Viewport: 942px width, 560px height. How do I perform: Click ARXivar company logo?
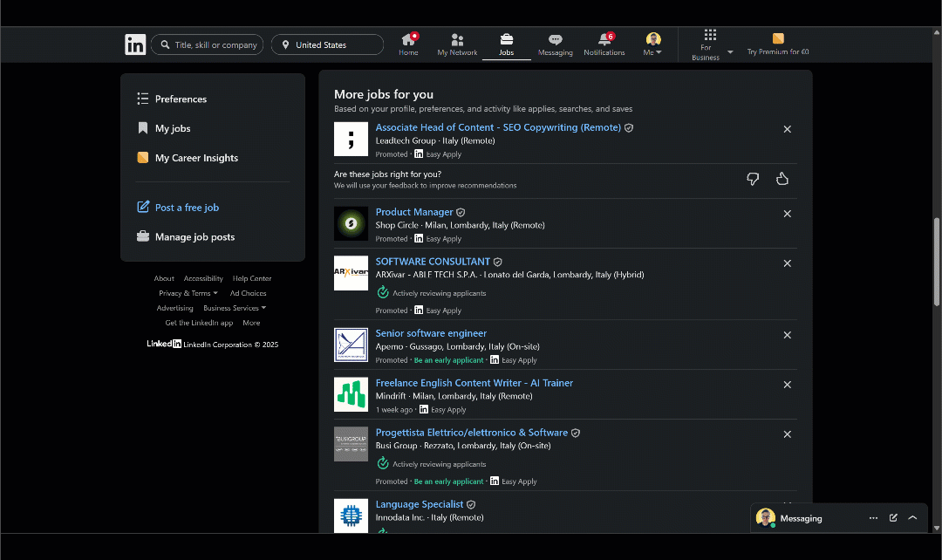(351, 273)
